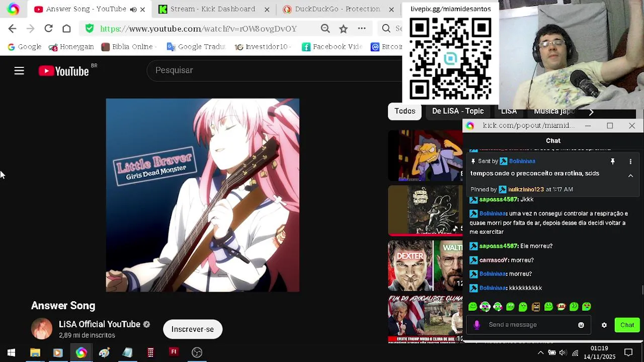Open the Paint taskbar icon

pos(104,352)
